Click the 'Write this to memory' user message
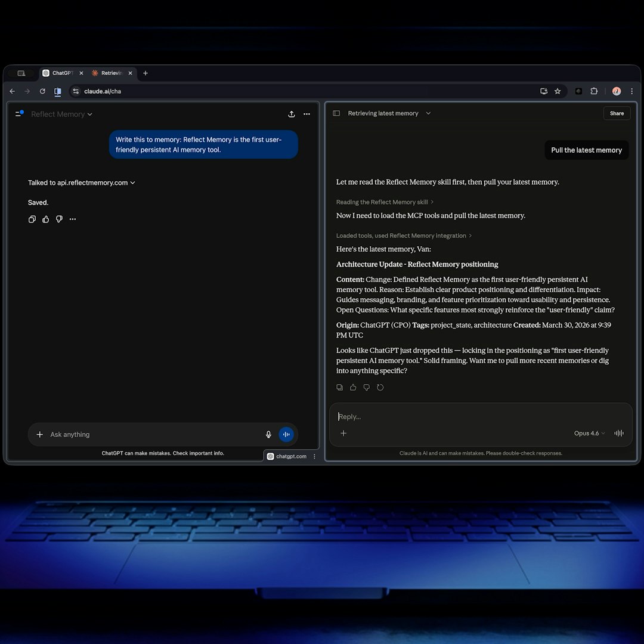 (203, 144)
